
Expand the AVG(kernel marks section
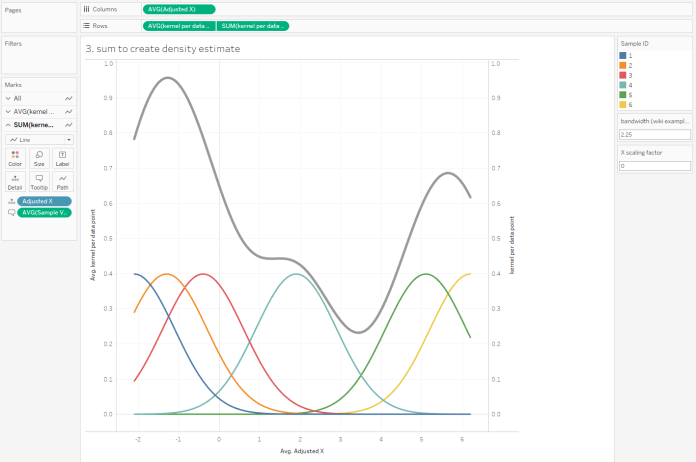click(8, 112)
